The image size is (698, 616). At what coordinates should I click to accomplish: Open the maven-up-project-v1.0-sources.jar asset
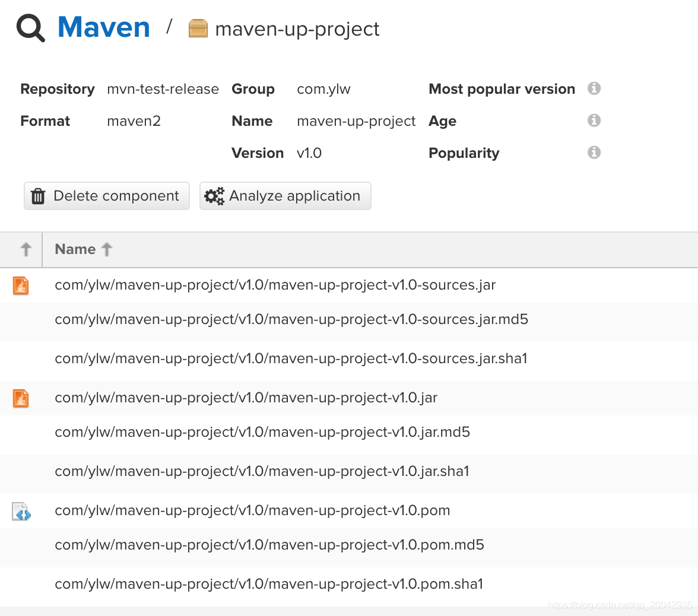tap(275, 285)
